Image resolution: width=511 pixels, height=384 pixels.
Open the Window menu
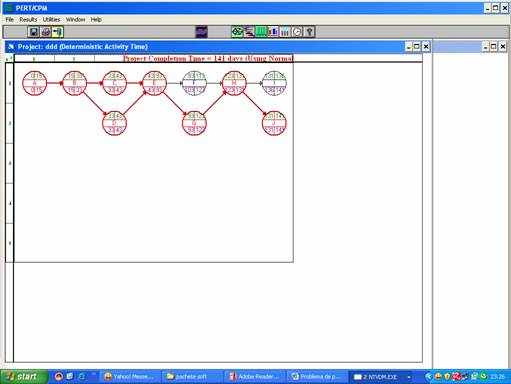[75, 20]
